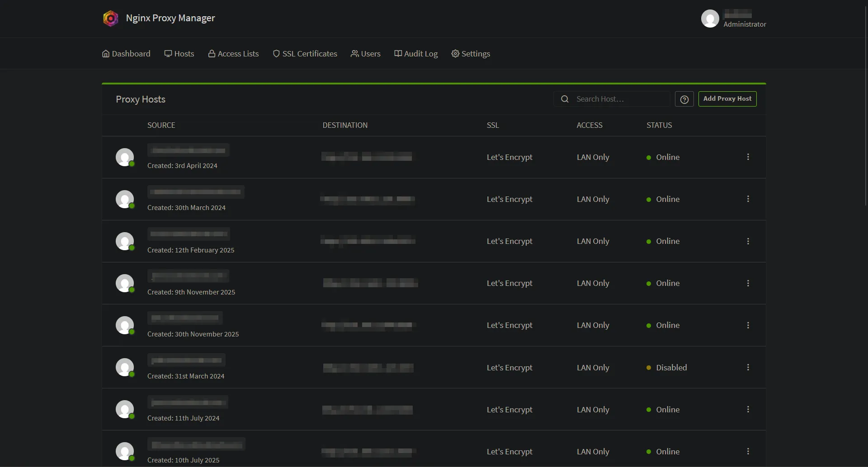Expand three-dot menu for the Disabled host
This screenshot has height=467, width=868.
click(x=748, y=368)
